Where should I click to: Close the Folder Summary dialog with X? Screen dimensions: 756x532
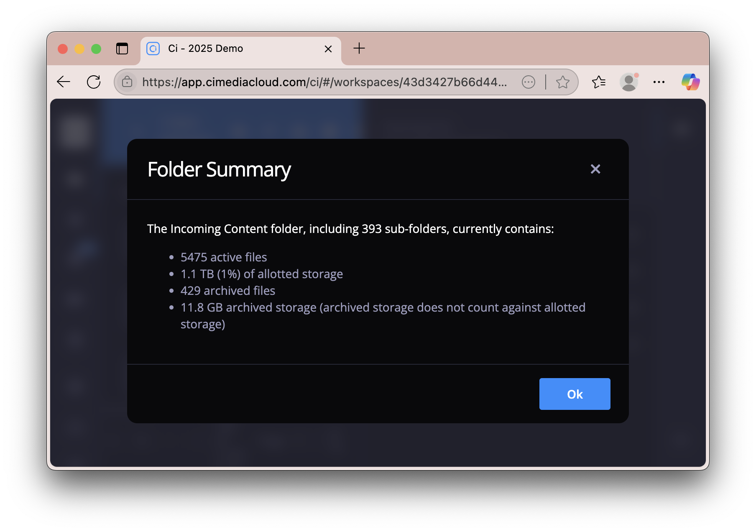[595, 169]
